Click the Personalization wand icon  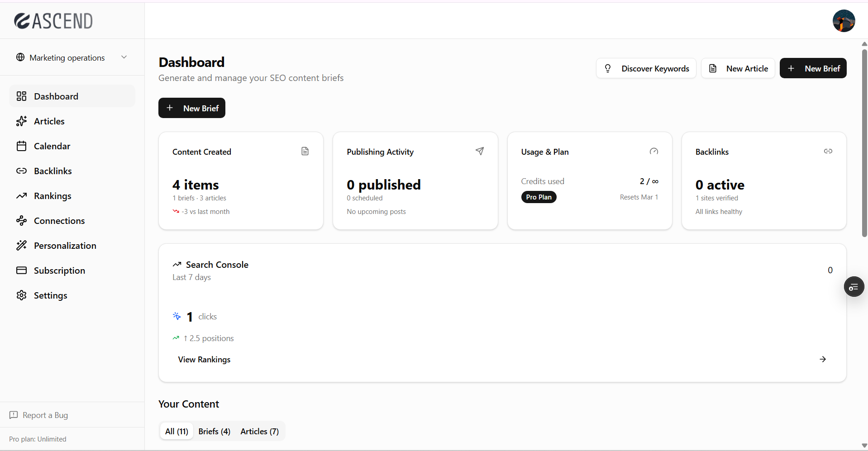[22, 246]
